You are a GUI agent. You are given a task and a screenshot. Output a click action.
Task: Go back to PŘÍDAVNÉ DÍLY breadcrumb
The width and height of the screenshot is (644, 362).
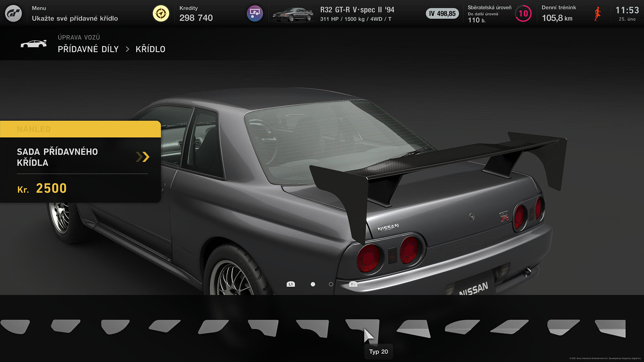coord(88,49)
